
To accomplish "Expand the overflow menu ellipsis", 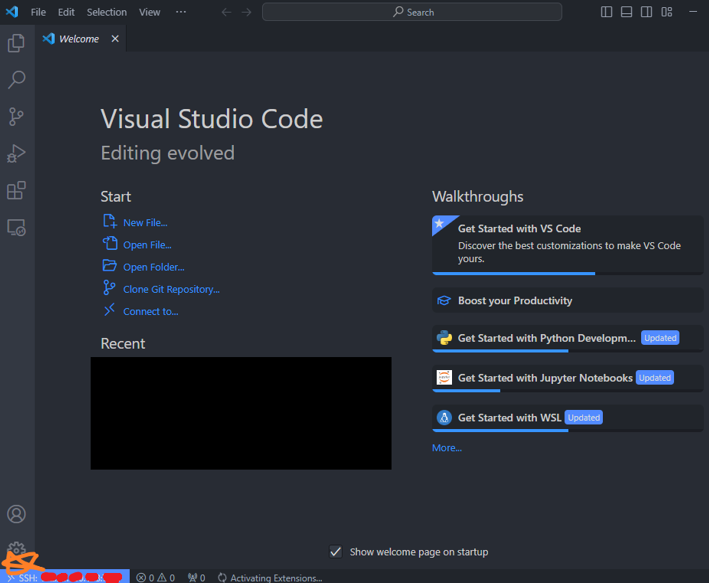I will click(181, 12).
